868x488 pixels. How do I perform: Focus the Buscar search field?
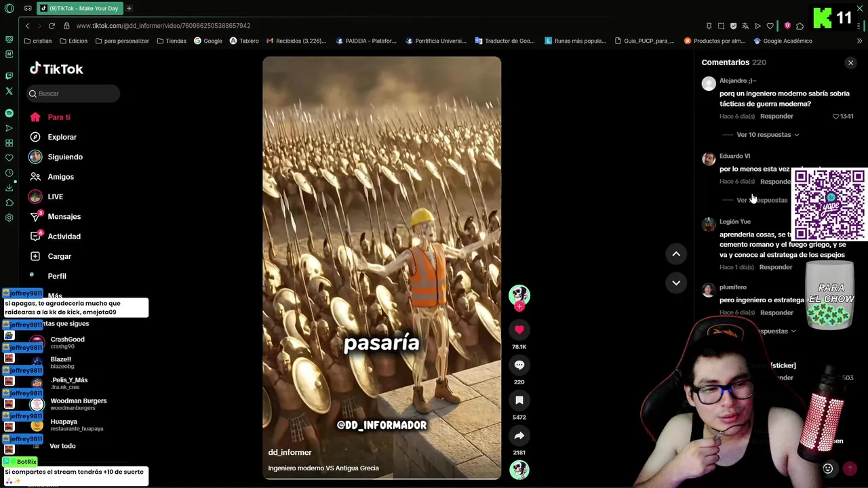pyautogui.click(x=74, y=94)
